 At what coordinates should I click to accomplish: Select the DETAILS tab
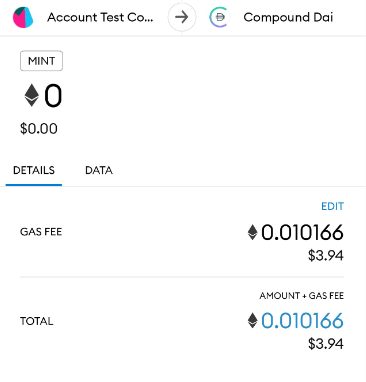(x=34, y=170)
